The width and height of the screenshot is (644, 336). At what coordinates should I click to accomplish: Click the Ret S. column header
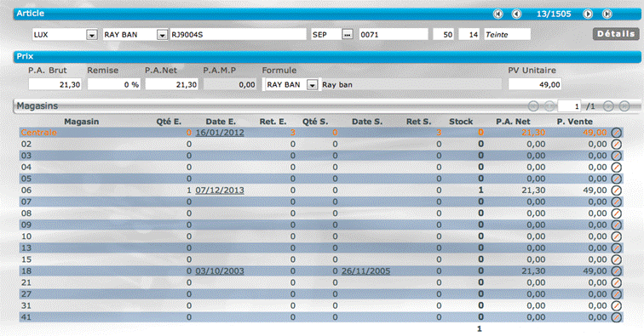point(418,122)
